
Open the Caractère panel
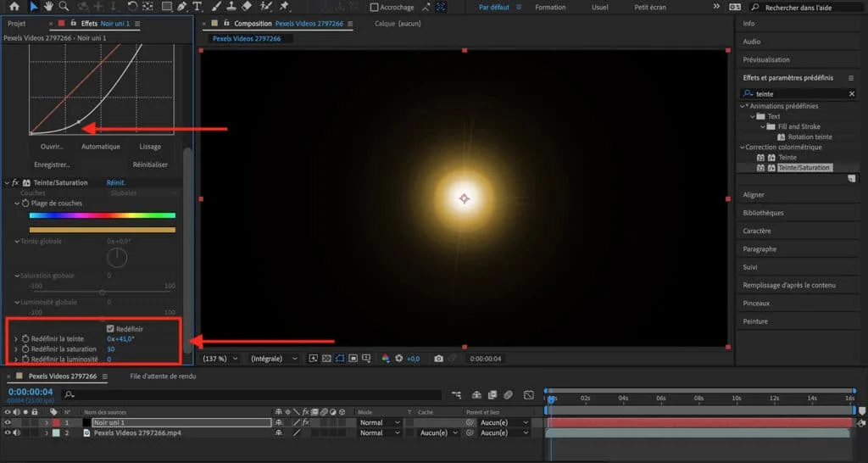pyautogui.click(x=757, y=231)
